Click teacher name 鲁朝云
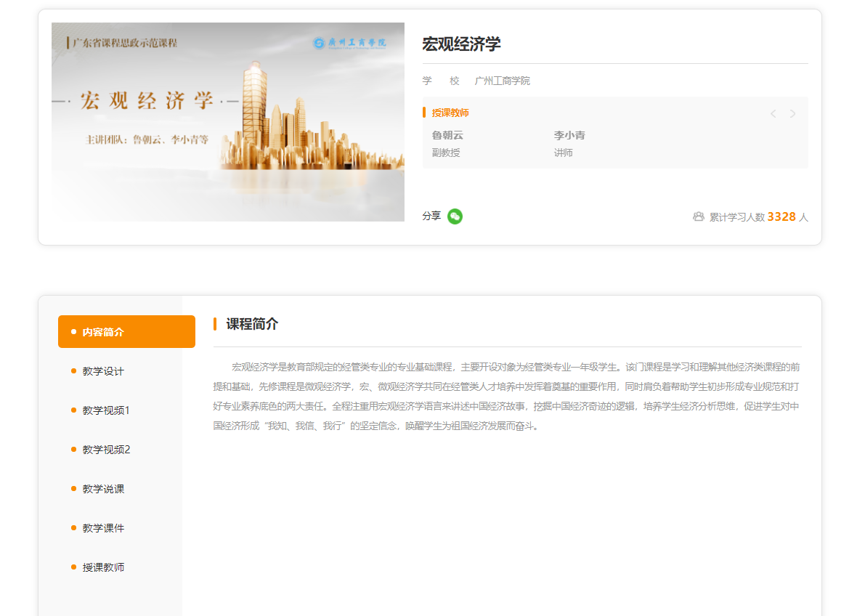The height and width of the screenshot is (616, 865). [447, 135]
